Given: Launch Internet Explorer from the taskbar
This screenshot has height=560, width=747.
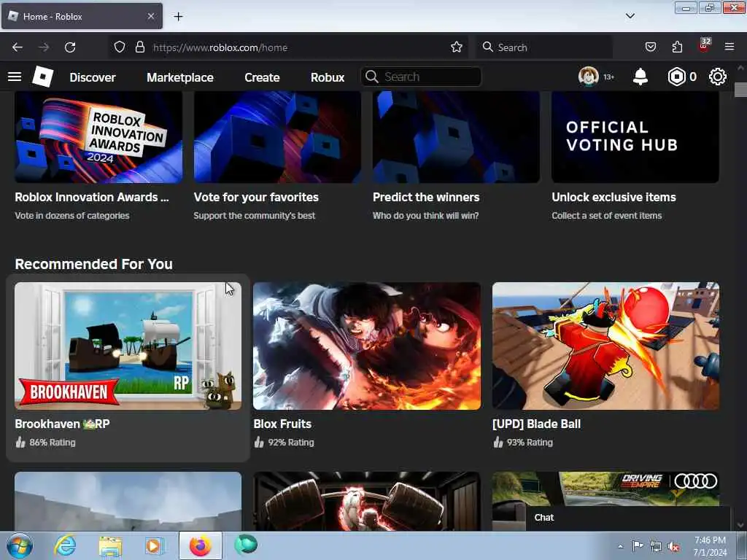Looking at the screenshot, I should coord(65,545).
